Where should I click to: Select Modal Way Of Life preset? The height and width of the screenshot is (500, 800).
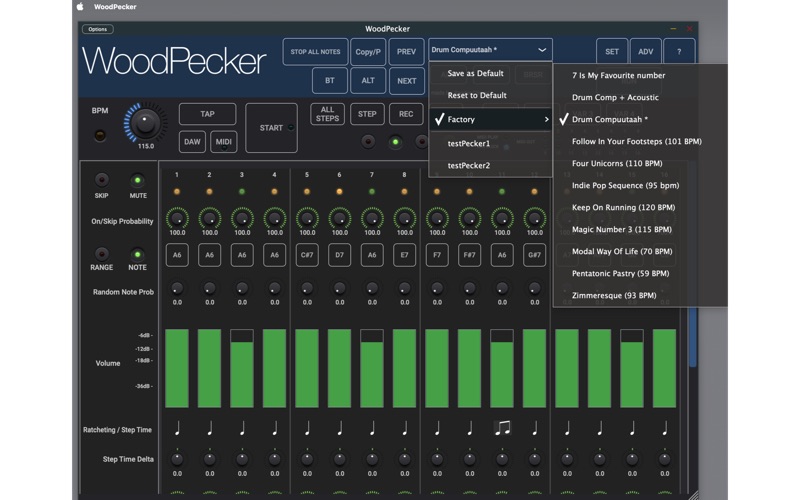(640, 251)
